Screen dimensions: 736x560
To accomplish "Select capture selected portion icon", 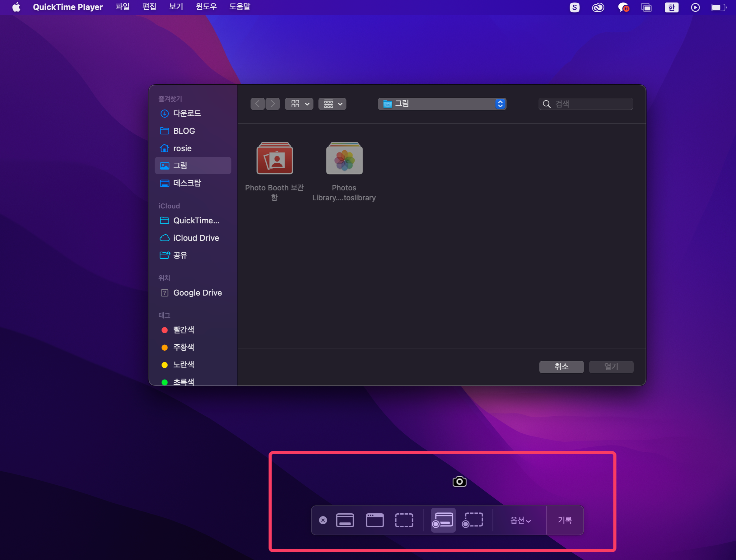I will (x=404, y=520).
